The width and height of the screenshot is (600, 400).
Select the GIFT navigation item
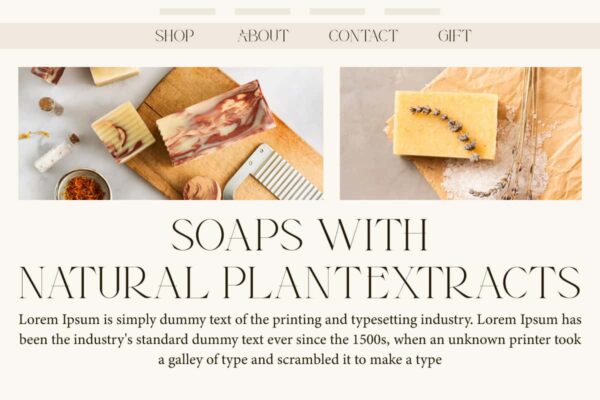coord(454,36)
